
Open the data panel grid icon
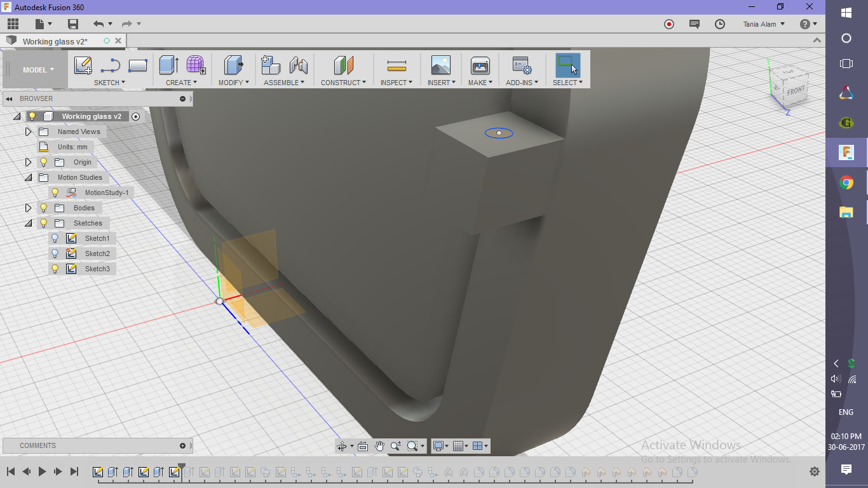[x=13, y=24]
